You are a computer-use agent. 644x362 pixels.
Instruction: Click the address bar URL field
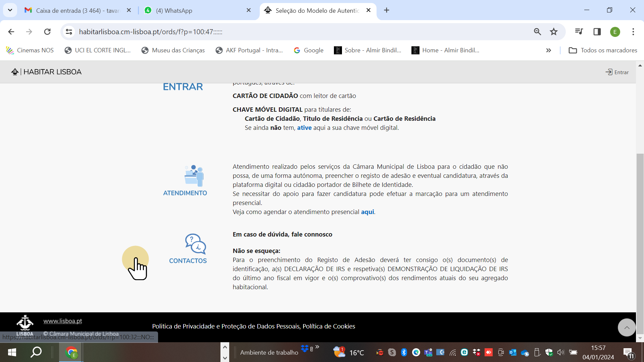268,32
